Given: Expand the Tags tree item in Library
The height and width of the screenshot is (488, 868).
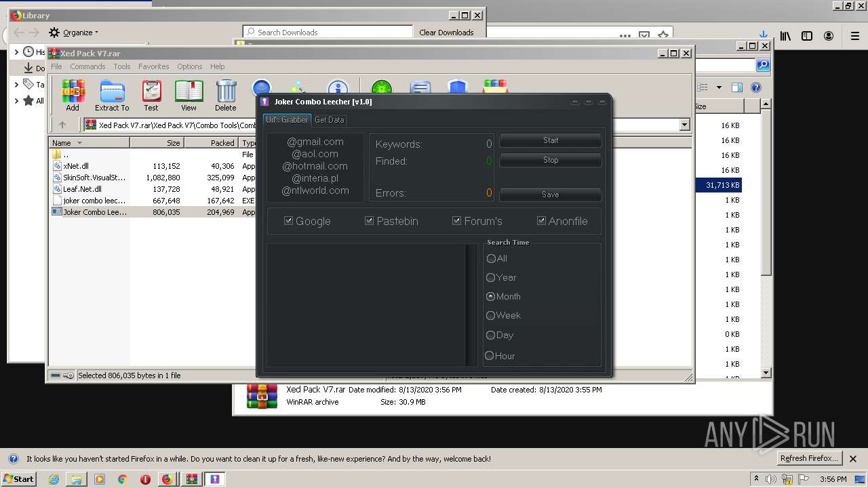Looking at the screenshot, I should [17, 85].
